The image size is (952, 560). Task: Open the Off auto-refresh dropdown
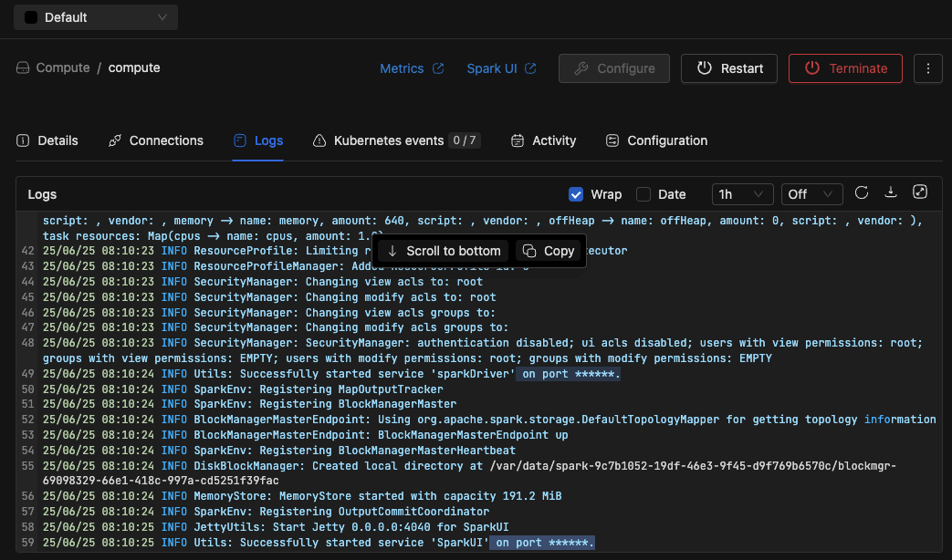[x=811, y=194]
